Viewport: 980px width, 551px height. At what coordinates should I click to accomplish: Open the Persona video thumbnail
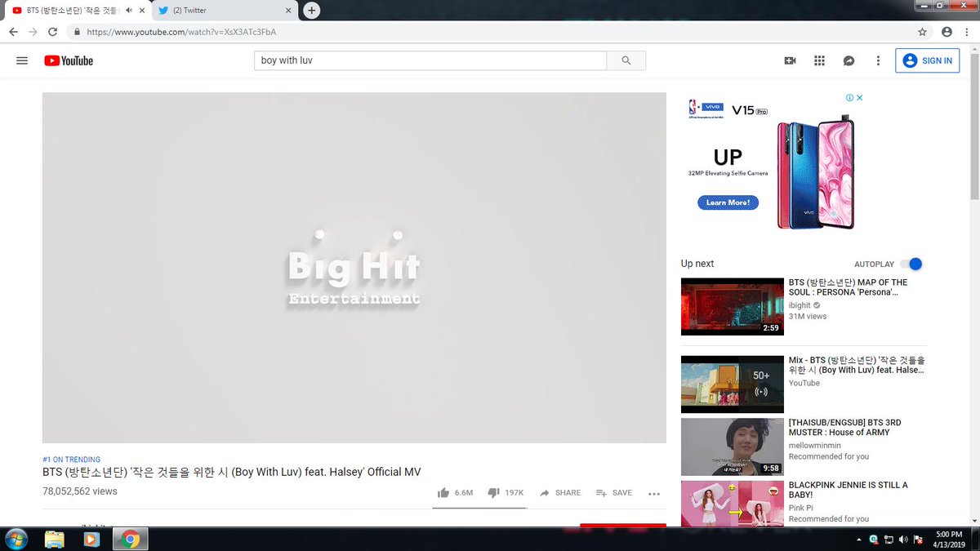click(x=733, y=307)
